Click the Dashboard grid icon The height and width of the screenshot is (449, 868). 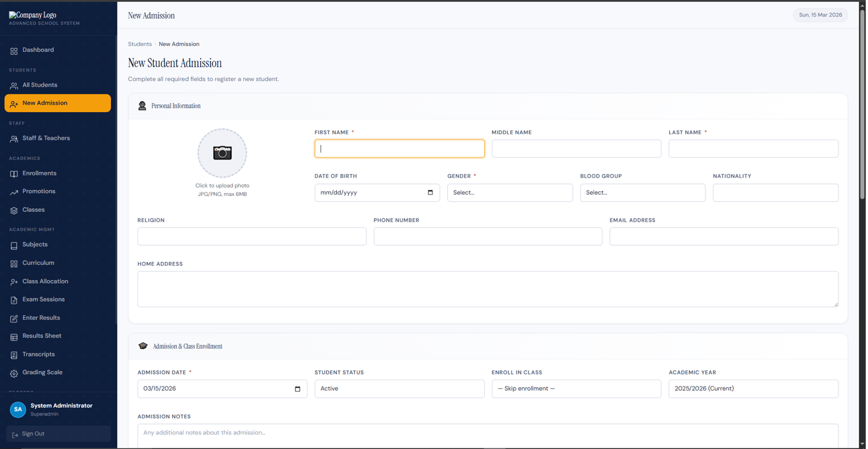pos(14,51)
